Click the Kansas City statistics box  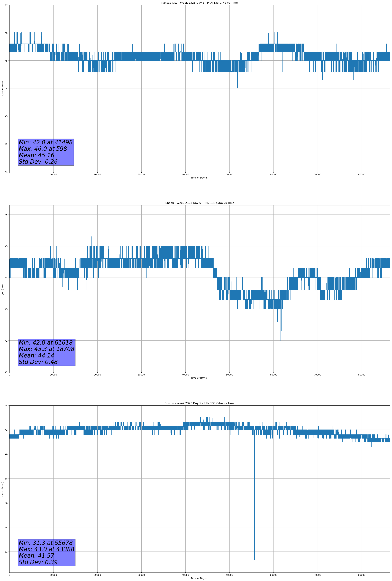(x=46, y=152)
